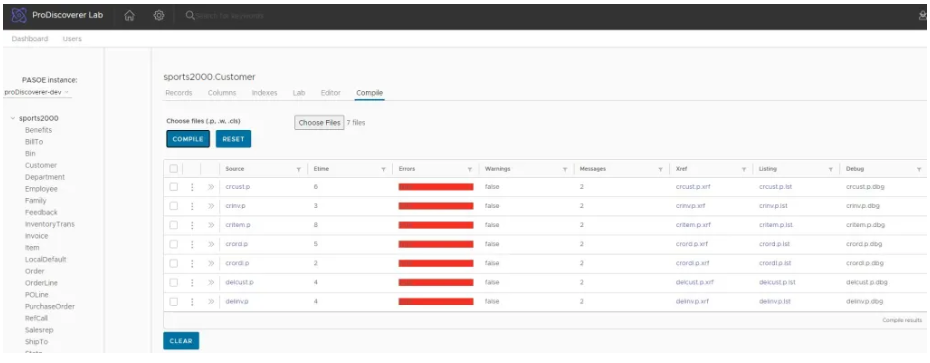The width and height of the screenshot is (930, 363).
Task: Expand details of crord.p row
Action: point(211,244)
